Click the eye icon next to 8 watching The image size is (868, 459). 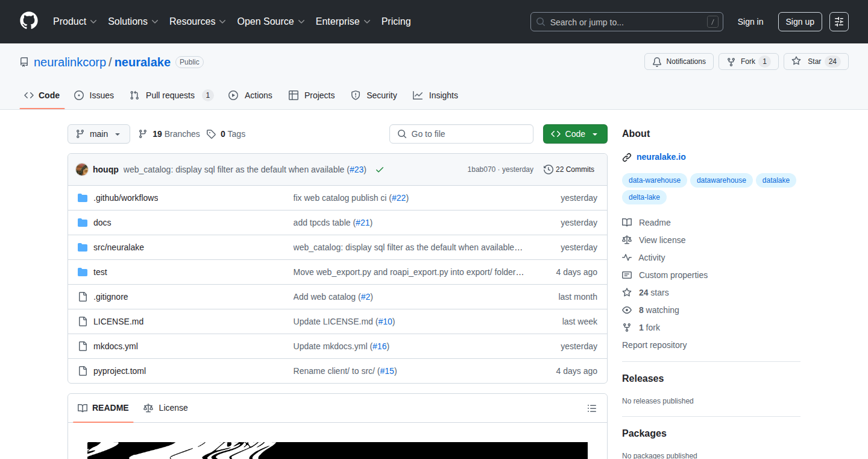tap(627, 310)
